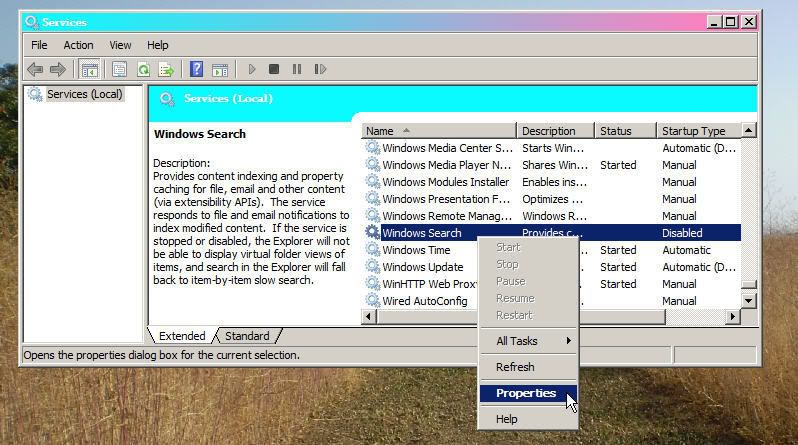This screenshot has height=445, width=798.
Task: Click scroll up arrow of services list
Action: [748, 130]
